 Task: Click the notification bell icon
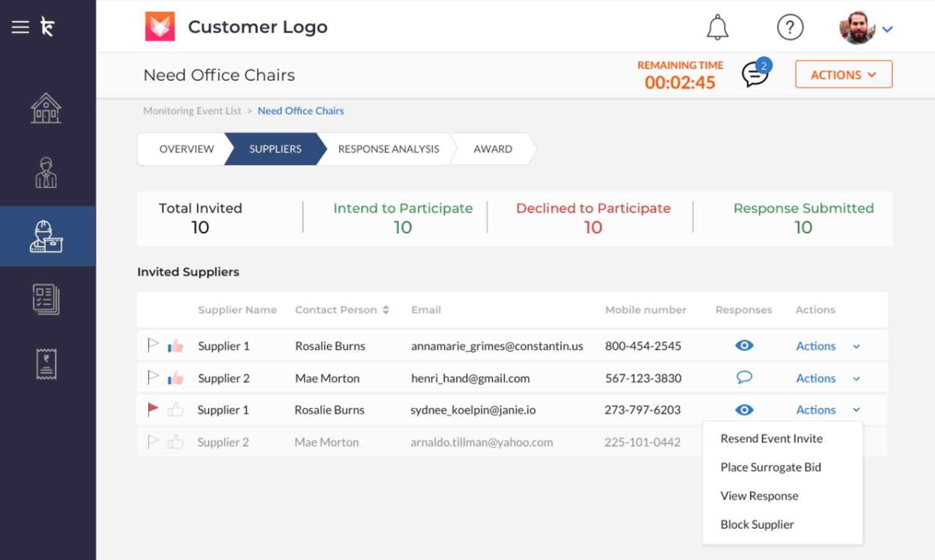pyautogui.click(x=717, y=27)
